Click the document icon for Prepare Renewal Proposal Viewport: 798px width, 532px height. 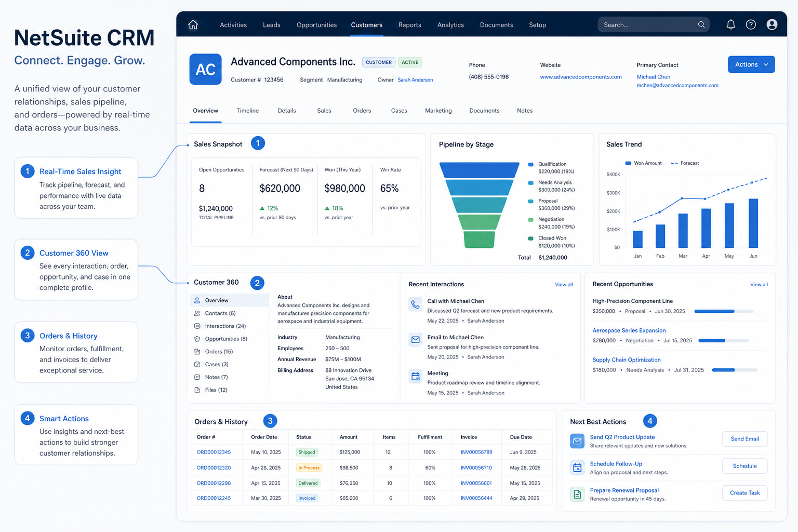tap(577, 494)
